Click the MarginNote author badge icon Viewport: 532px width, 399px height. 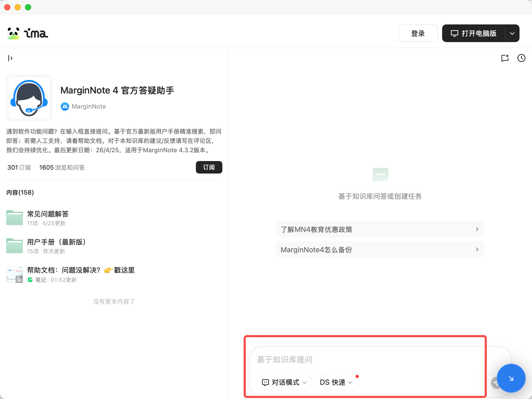coord(65,107)
